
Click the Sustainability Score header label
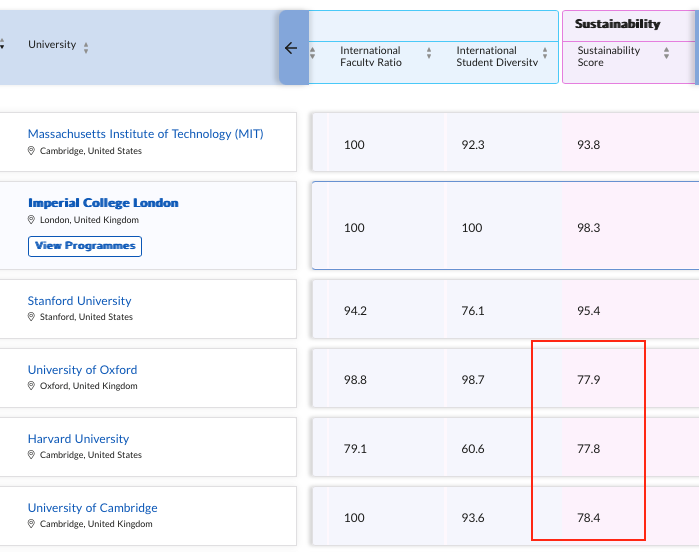point(609,56)
